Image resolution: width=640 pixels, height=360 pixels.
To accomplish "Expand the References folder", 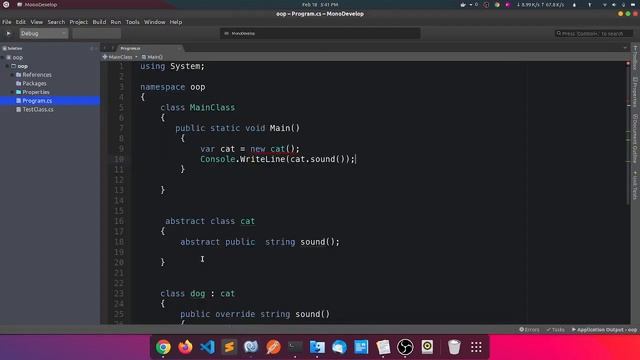I will [12, 75].
